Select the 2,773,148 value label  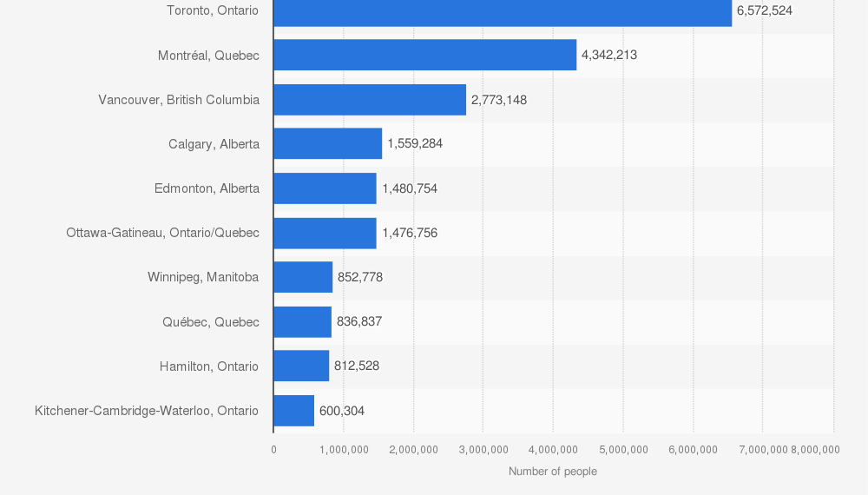498,100
